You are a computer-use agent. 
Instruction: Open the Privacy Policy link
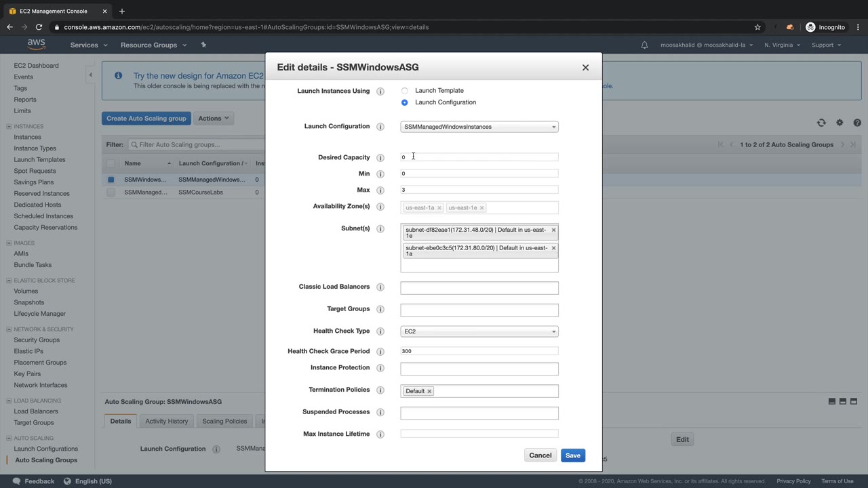[793, 481]
